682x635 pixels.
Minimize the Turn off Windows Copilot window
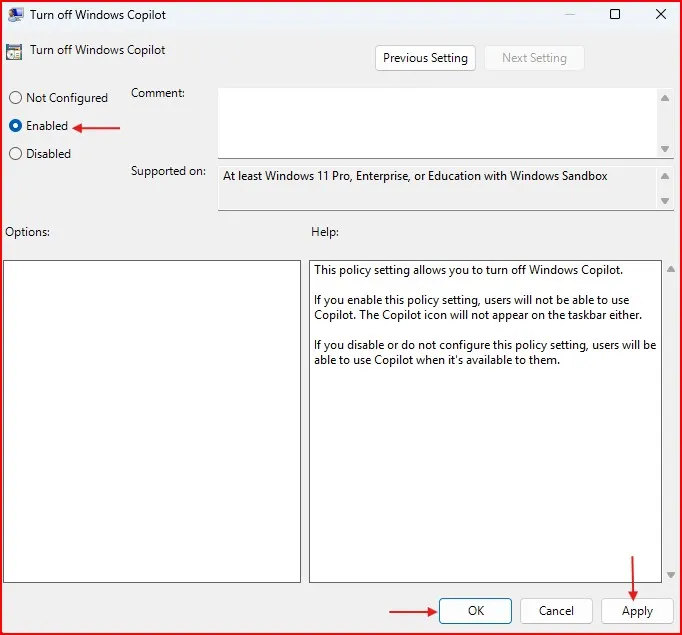tap(570, 14)
